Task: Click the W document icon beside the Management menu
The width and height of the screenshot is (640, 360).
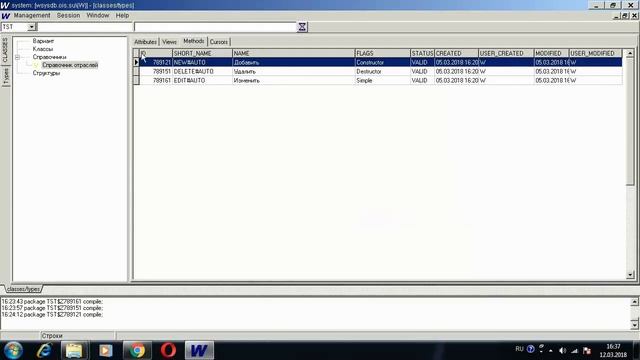Action: coord(5,16)
